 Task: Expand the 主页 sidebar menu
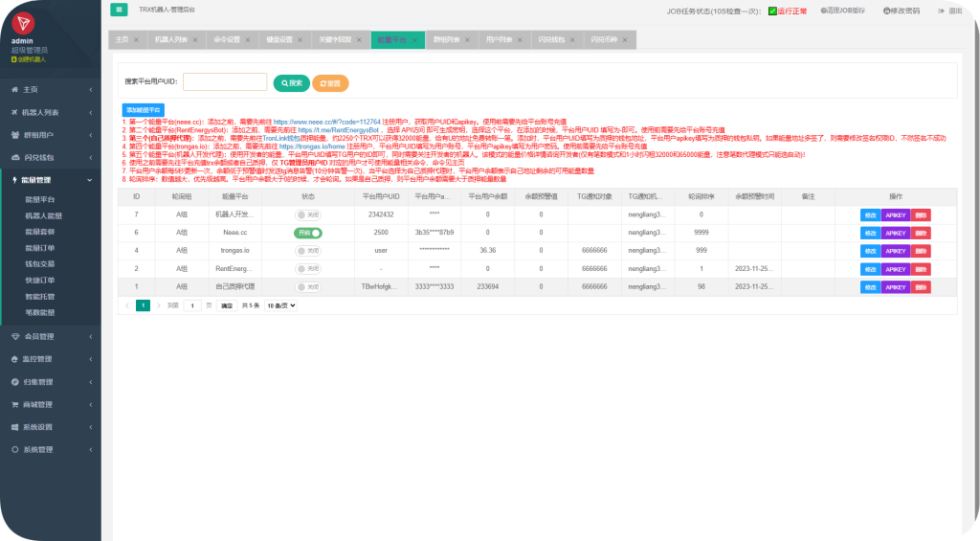click(x=91, y=89)
